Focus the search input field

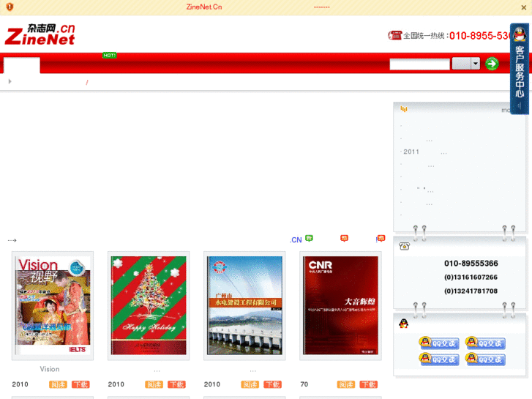click(420, 64)
